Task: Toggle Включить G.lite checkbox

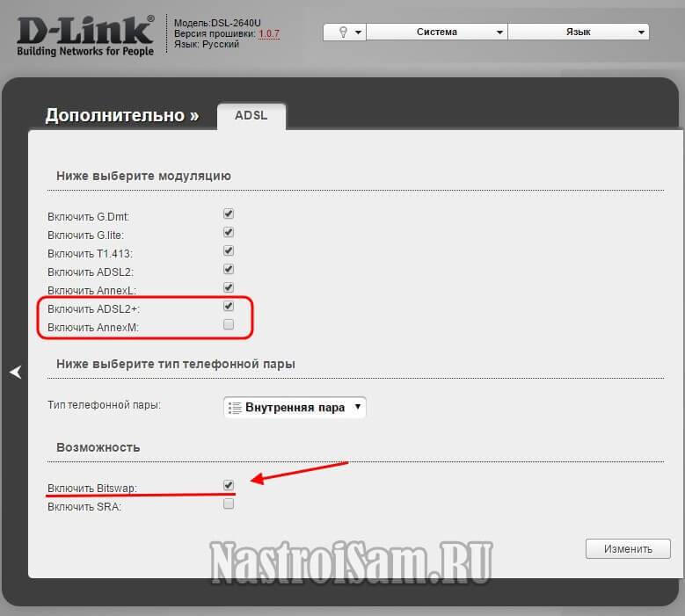Action: (x=229, y=232)
